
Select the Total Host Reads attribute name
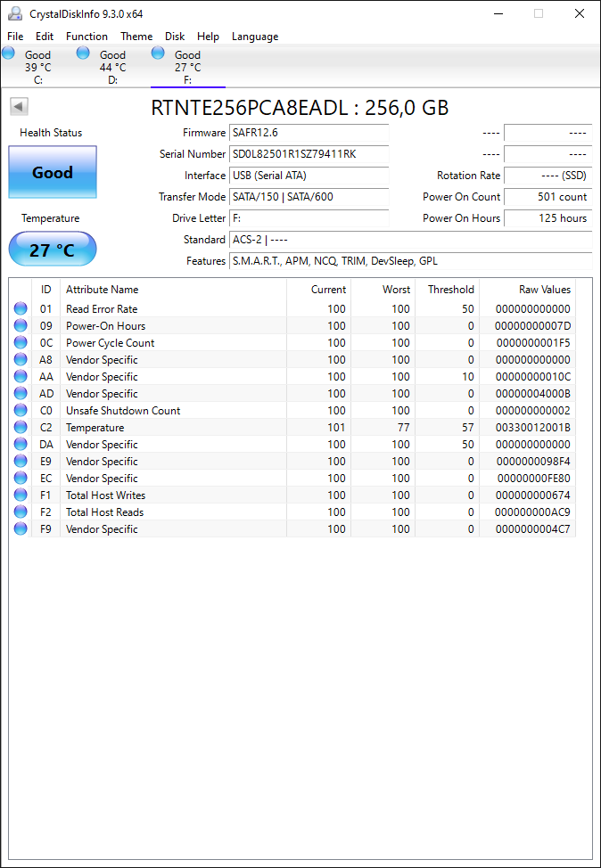(x=104, y=512)
